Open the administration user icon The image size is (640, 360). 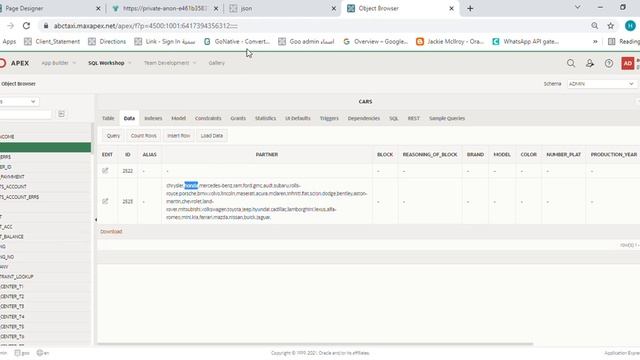click(x=590, y=63)
